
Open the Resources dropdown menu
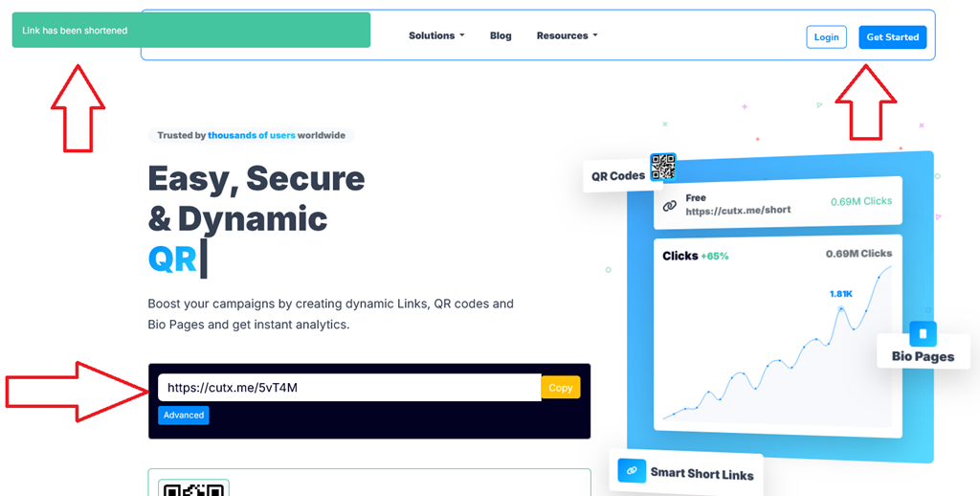(567, 35)
